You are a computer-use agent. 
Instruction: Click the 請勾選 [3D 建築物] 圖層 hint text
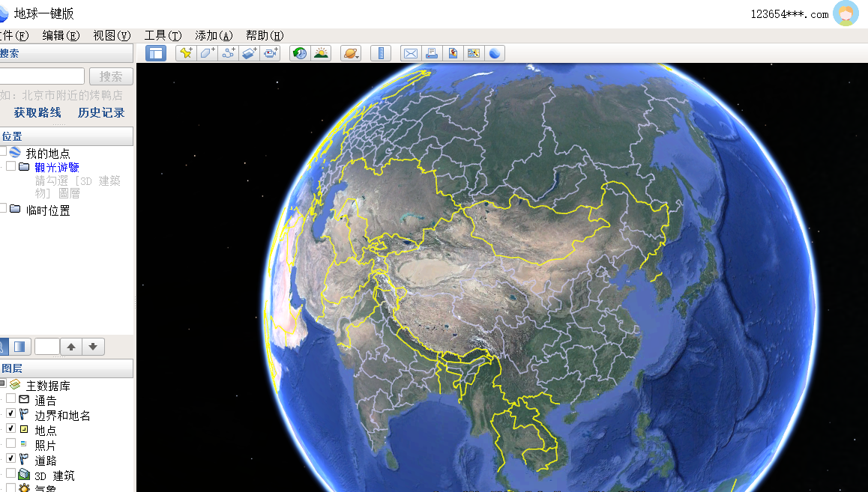77,187
